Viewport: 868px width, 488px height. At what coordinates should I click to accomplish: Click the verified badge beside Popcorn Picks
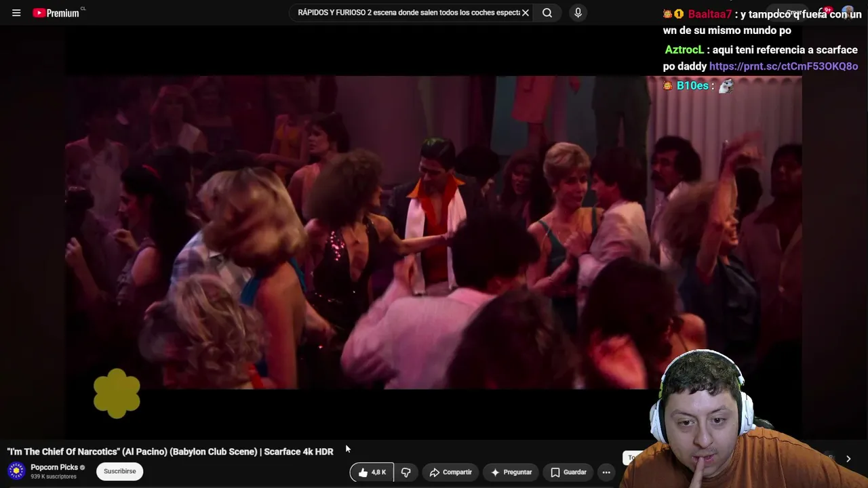point(83,468)
